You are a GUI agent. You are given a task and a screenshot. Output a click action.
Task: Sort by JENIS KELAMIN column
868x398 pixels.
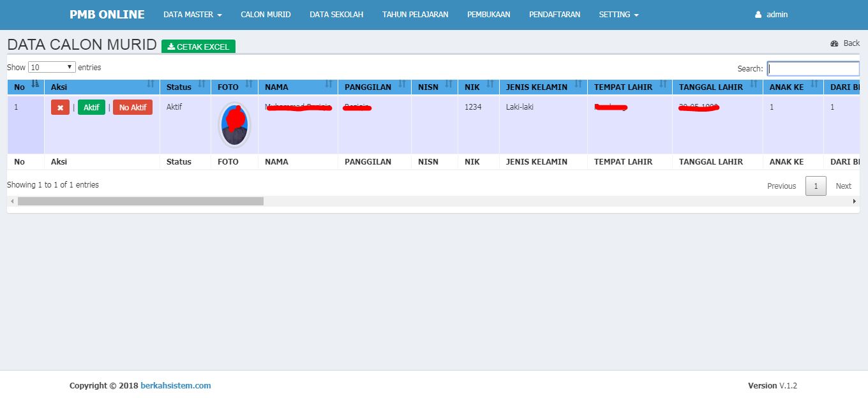click(542, 87)
